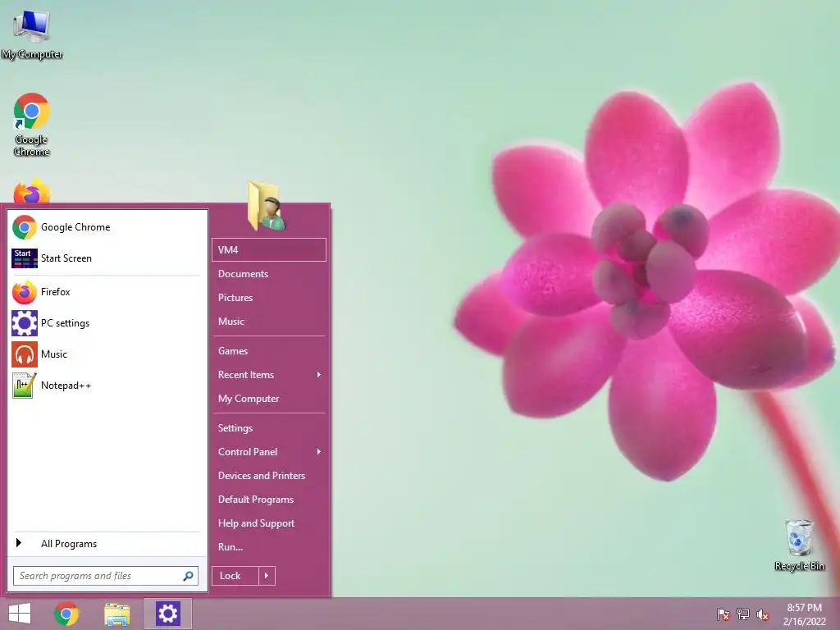Switch to PC settings taskbar button
The width and height of the screenshot is (840, 630).
coord(167,614)
